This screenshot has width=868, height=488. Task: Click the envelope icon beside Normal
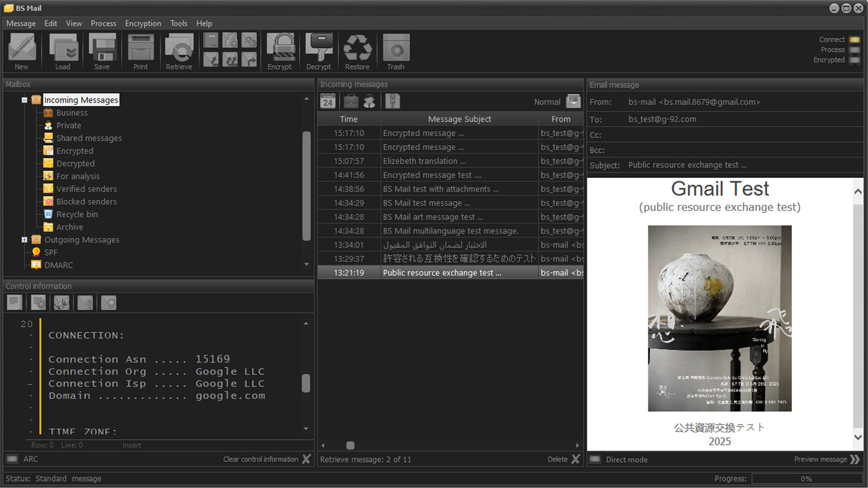(573, 101)
